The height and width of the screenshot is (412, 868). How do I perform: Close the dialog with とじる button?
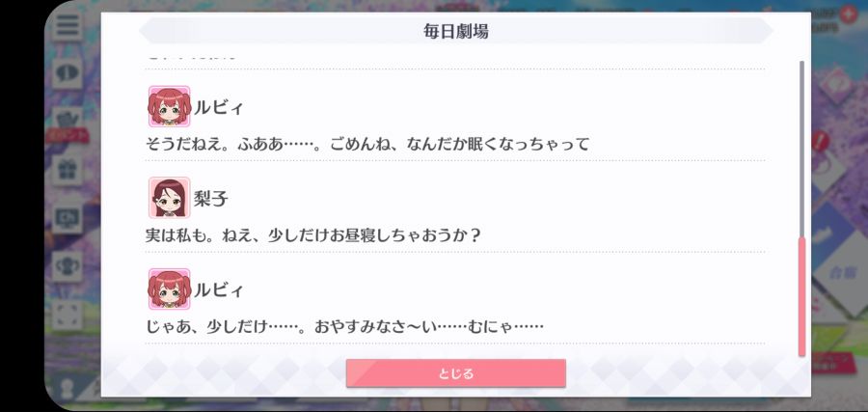[x=455, y=373]
